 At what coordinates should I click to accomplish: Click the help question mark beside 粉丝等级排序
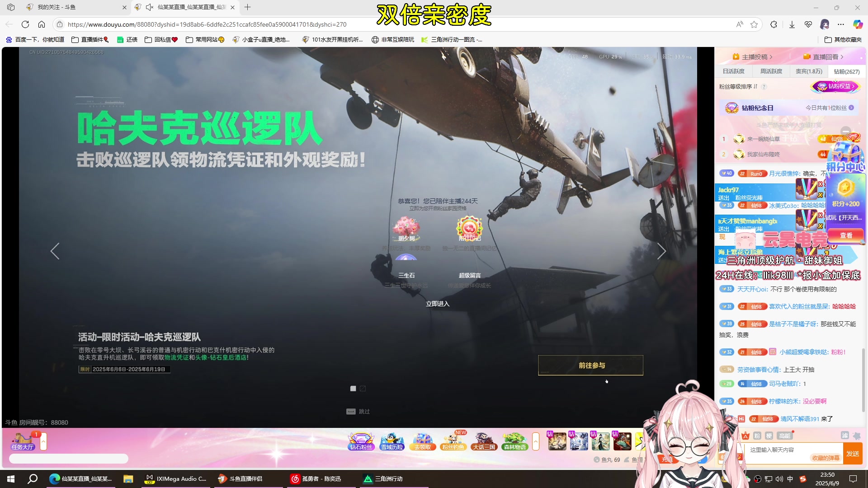[764, 87]
